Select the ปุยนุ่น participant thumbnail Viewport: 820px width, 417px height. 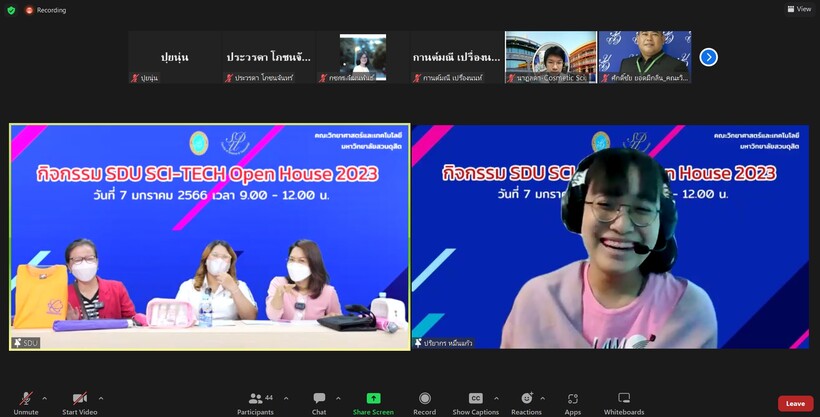[175, 57]
